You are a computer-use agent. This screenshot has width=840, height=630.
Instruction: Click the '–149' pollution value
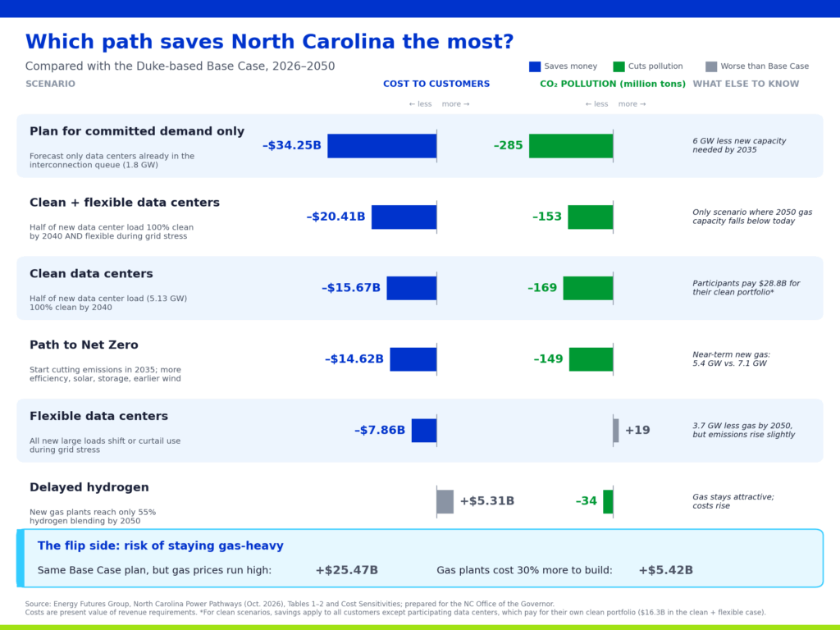(x=548, y=359)
